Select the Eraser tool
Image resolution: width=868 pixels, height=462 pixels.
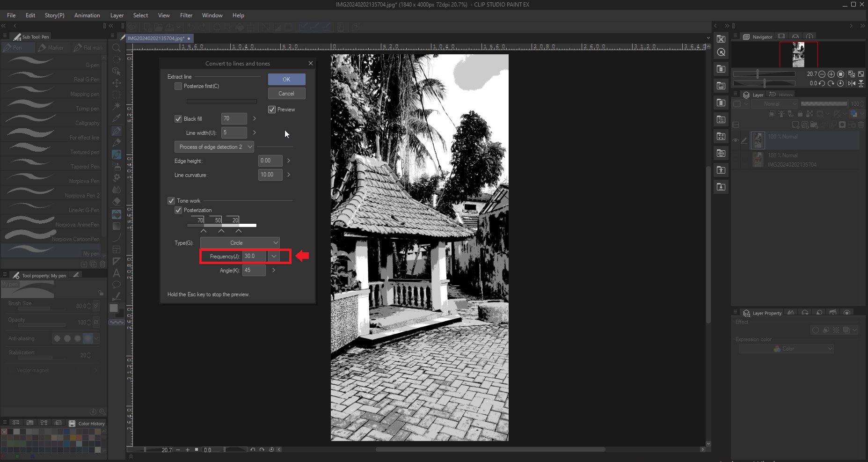(117, 201)
